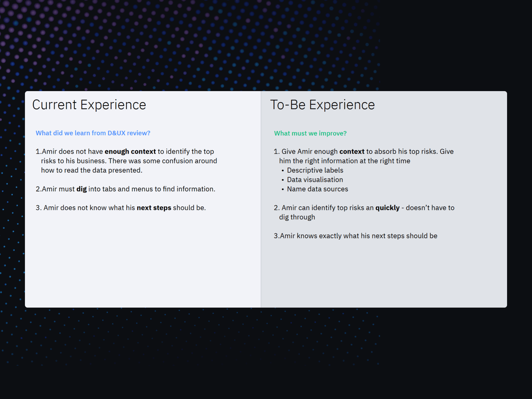Select the left 'Current Experience' panel background
Screen dimensions: 532x399
click(x=133, y=266)
